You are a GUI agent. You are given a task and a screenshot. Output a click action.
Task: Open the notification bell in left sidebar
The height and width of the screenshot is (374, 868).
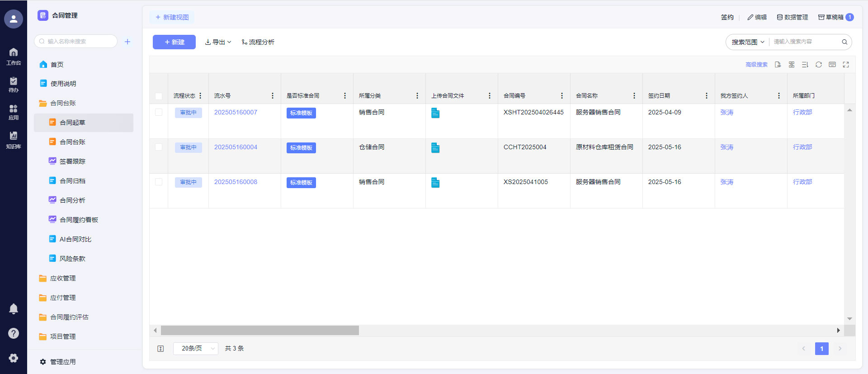tap(14, 309)
